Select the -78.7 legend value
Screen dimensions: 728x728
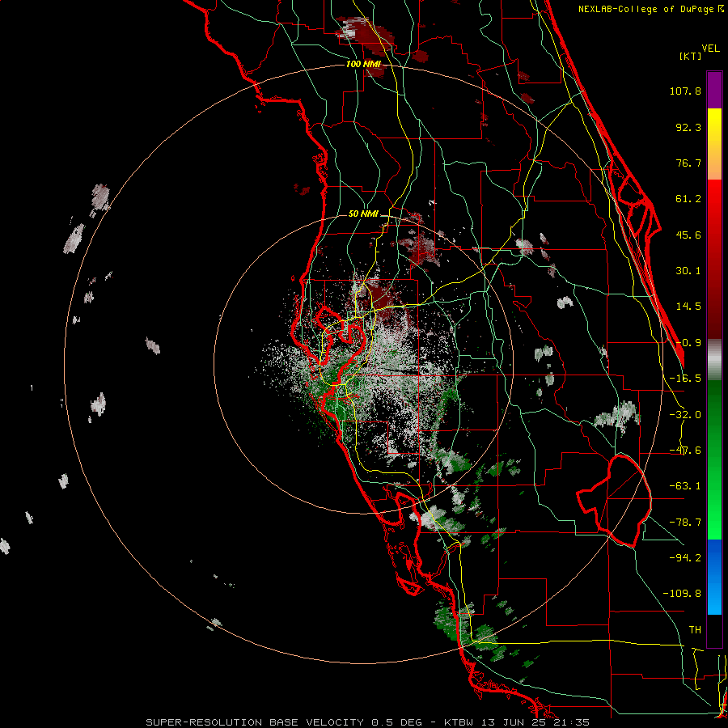pyautogui.click(x=685, y=523)
